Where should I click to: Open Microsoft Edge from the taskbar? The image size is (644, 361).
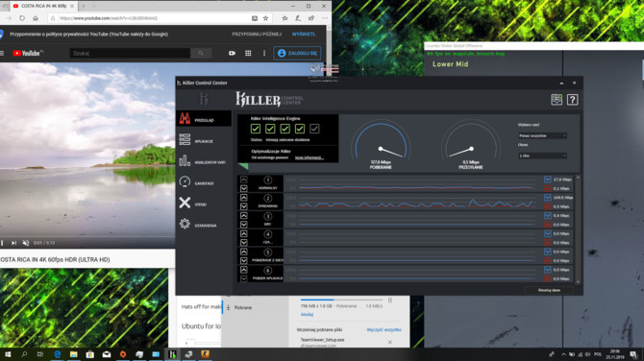tap(58, 354)
